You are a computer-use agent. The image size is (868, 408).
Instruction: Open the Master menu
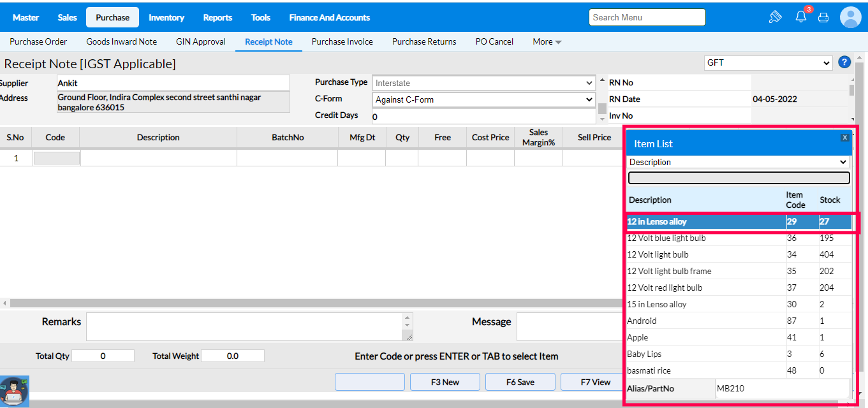tap(26, 17)
